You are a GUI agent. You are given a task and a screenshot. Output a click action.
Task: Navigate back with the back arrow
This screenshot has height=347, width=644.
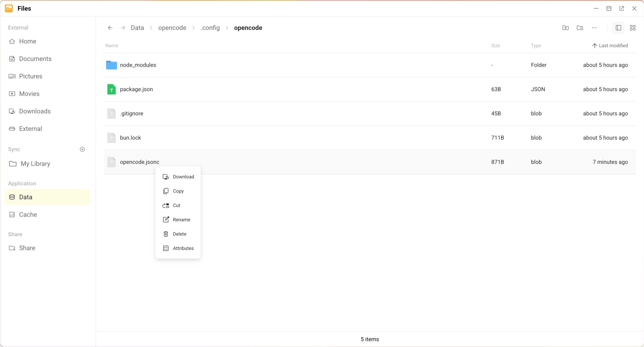[x=110, y=28]
